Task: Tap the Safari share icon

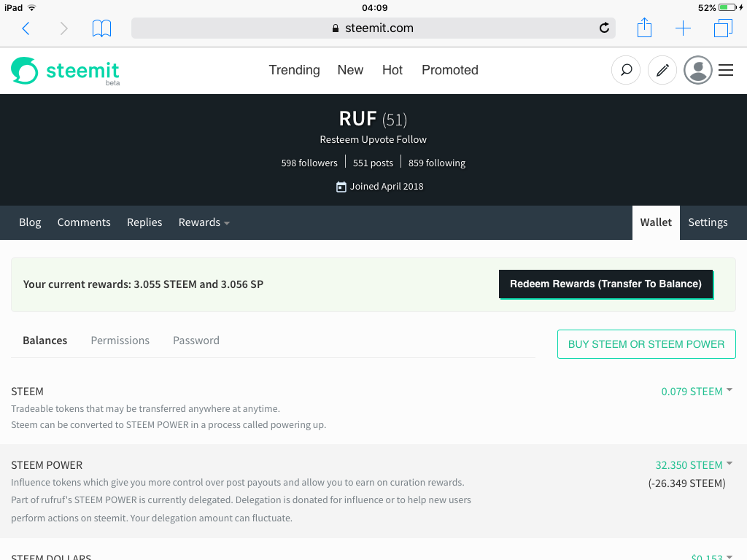Action: pyautogui.click(x=644, y=28)
